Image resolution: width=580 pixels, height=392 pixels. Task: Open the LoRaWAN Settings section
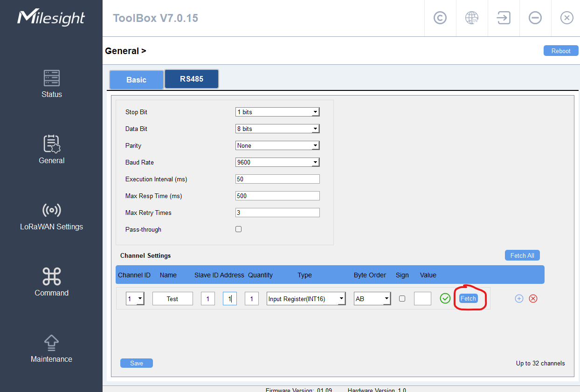[x=51, y=216]
